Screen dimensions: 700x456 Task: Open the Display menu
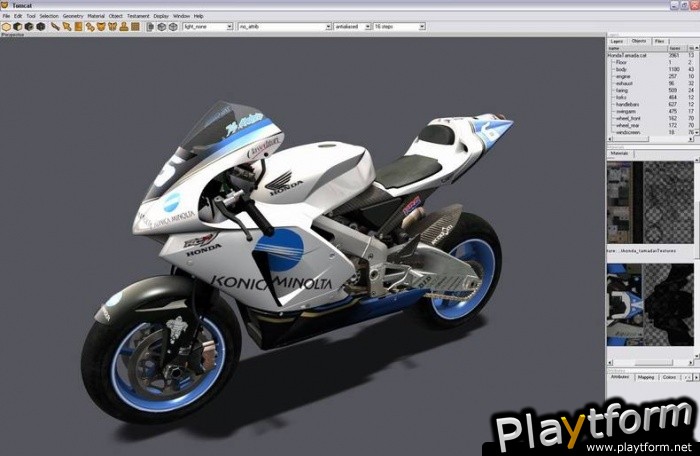click(x=161, y=16)
